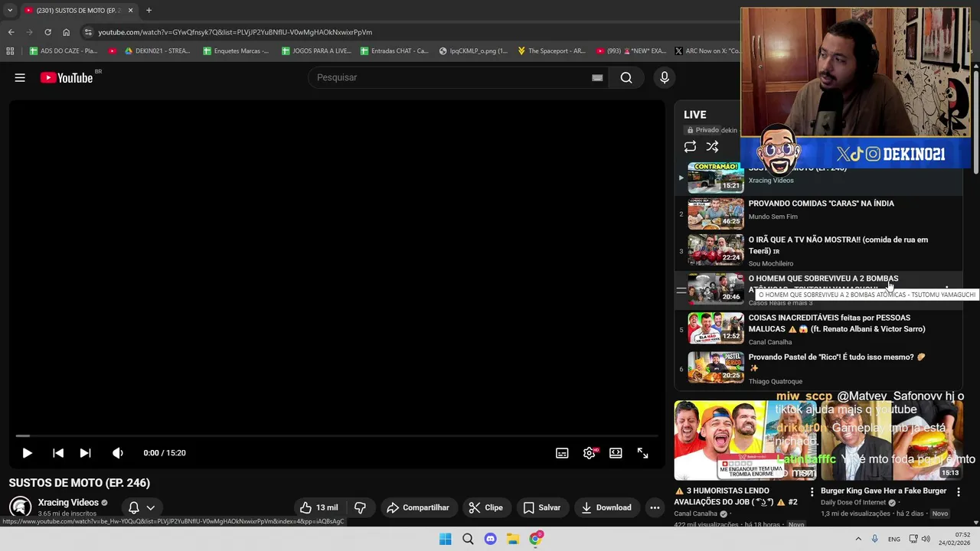Click the video progress bar
Image resolution: width=980 pixels, height=551 pixels.
337,436
